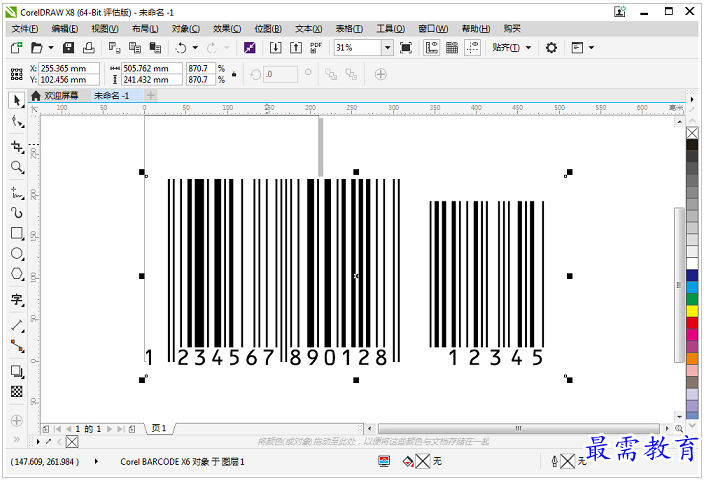This screenshot has width=707, height=480.
Task: Switch to the 欢迎屏幕 tab
Action: click(55, 96)
